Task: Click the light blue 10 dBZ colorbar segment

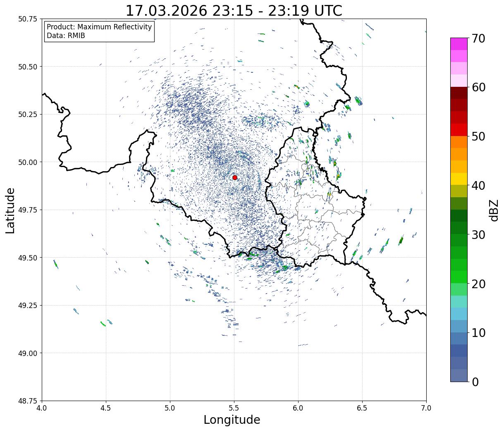Action: coord(459,326)
